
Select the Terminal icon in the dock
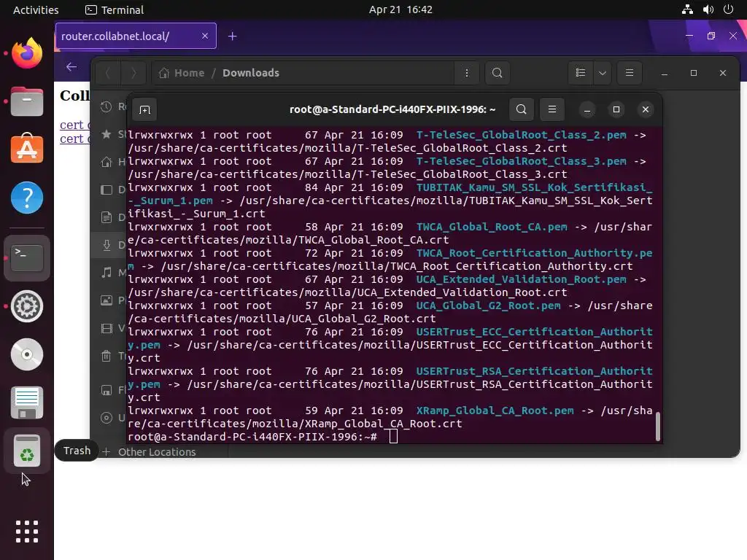(27, 257)
